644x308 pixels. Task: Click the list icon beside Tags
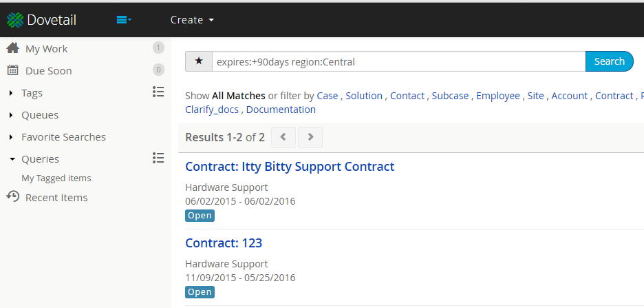click(158, 92)
